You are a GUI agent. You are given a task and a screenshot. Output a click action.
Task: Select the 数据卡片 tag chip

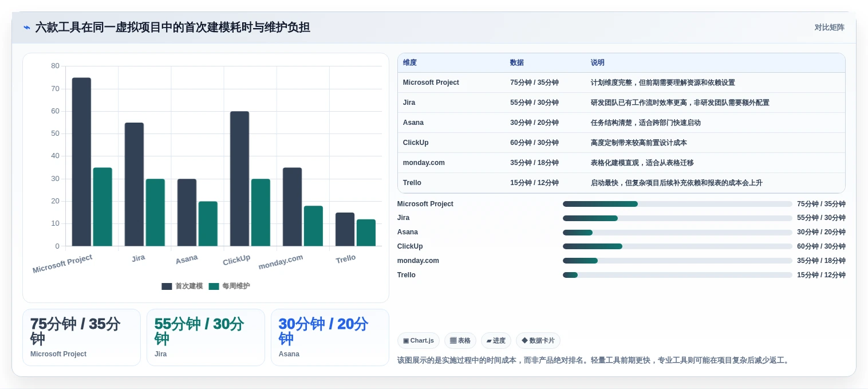538,341
